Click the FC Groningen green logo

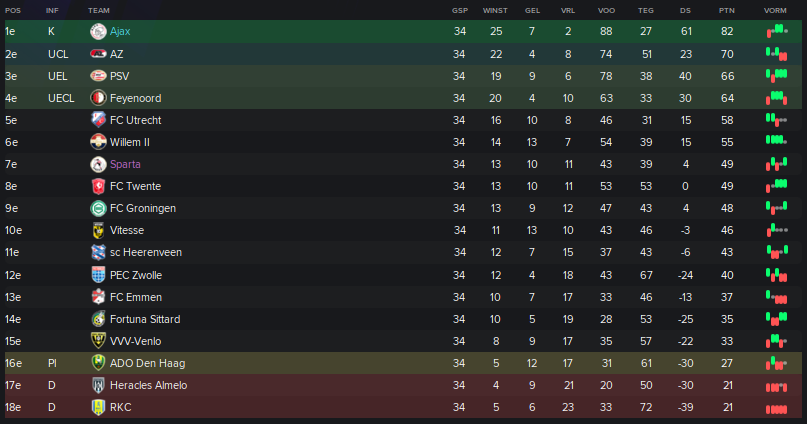point(98,208)
